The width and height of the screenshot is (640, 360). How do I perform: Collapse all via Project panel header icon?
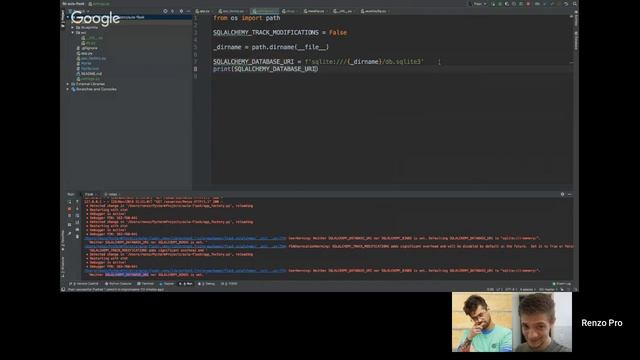click(173, 11)
